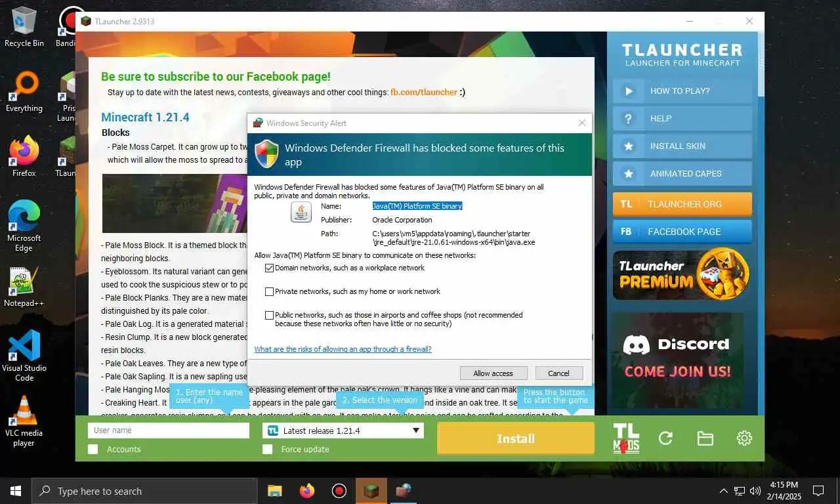Open Firefox in taskbar
This screenshot has height=504, width=840.
pos(306,491)
